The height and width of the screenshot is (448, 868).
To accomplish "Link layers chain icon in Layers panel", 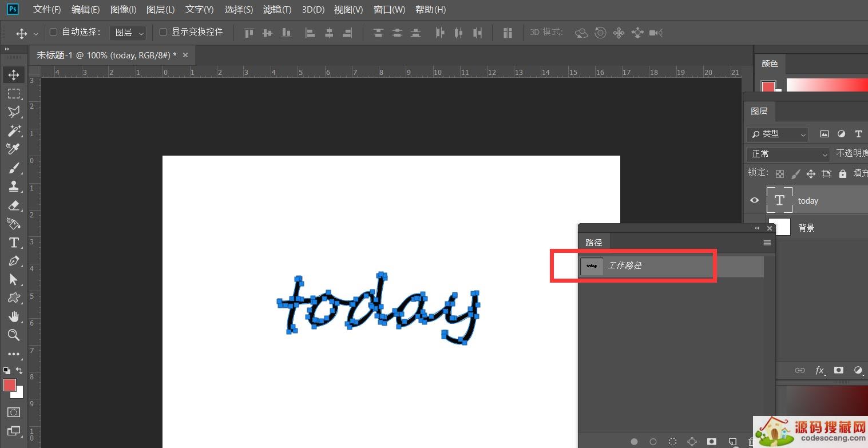I will tap(800, 371).
